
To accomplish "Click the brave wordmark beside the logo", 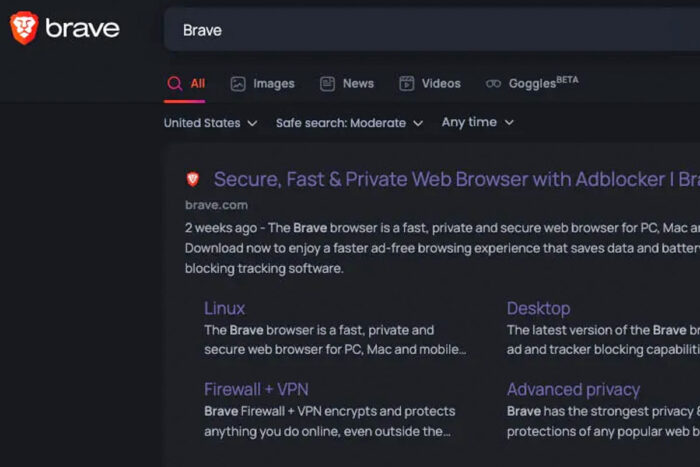I will (83, 29).
